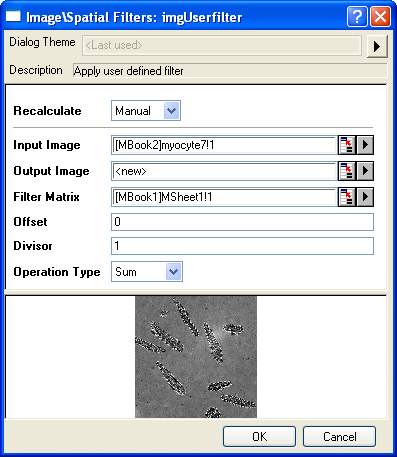Image resolution: width=397 pixels, height=457 pixels.
Task: Click the OK button
Action: click(x=259, y=436)
